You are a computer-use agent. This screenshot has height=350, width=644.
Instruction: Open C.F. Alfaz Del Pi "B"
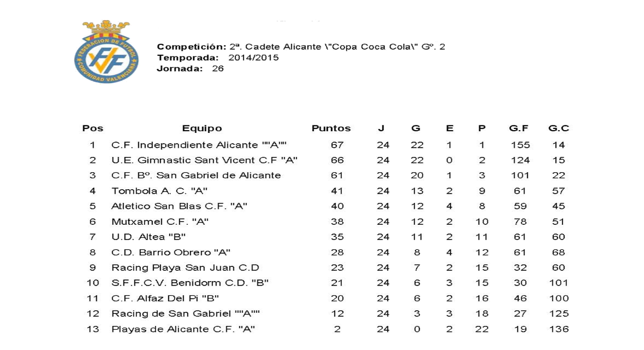click(165, 298)
